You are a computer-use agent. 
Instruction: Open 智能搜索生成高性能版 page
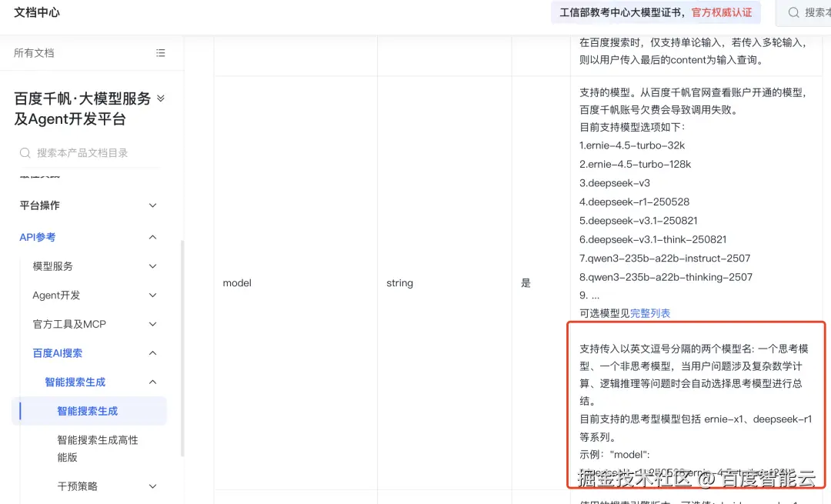(x=98, y=449)
